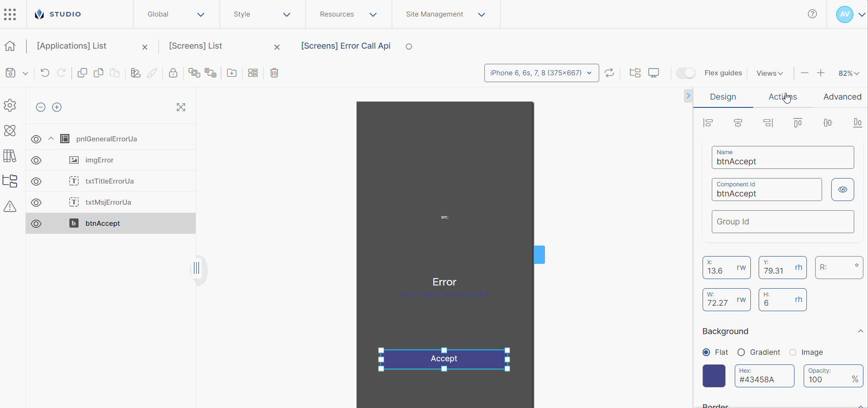Click the background color swatch
Image resolution: width=868 pixels, height=408 pixels.
[714, 376]
